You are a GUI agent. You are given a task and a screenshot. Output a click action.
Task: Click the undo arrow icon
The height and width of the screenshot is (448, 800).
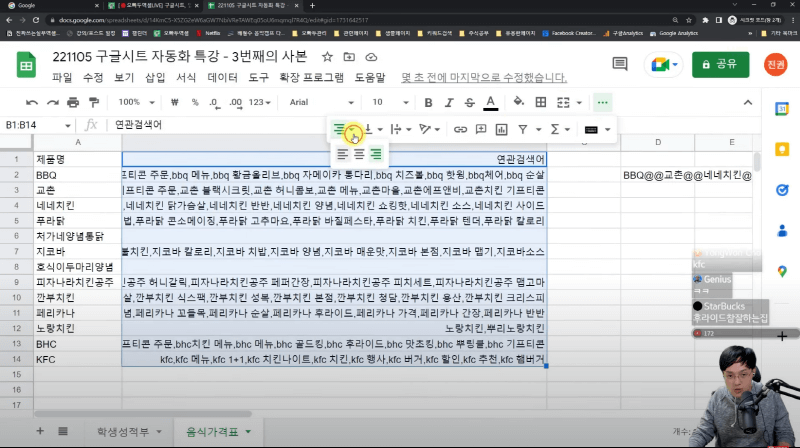[x=32, y=103]
